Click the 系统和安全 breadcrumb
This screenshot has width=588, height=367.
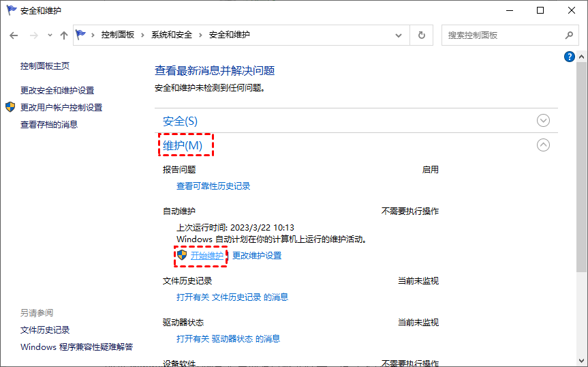pos(172,35)
